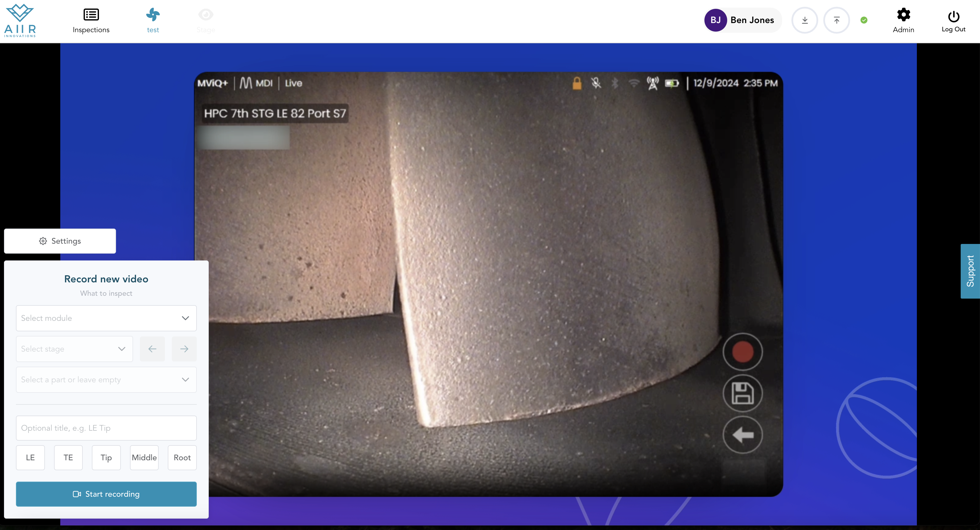Open the Select module dropdown
The image size is (980, 530).
pyautogui.click(x=106, y=318)
